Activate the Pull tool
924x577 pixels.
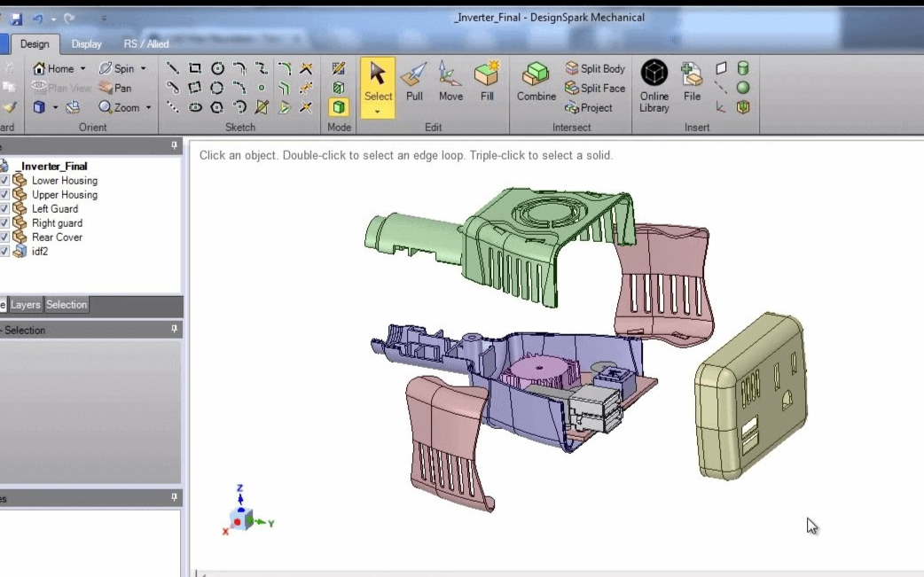(414, 82)
